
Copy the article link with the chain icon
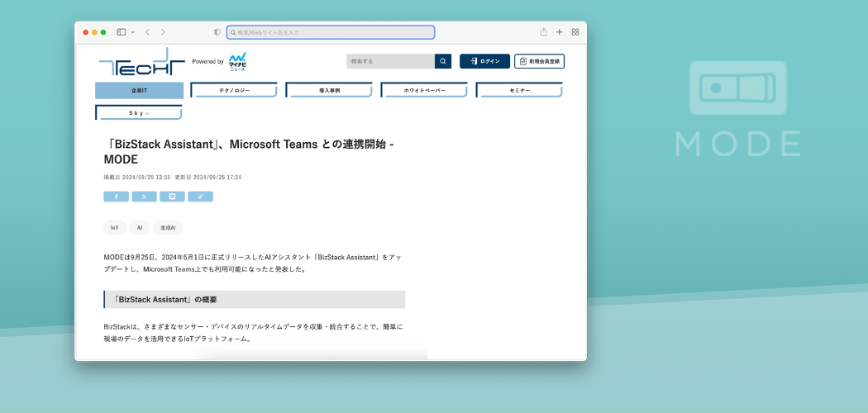(200, 197)
